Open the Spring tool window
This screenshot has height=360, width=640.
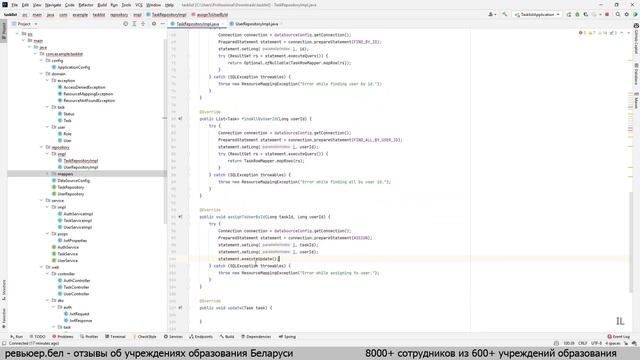pyautogui.click(x=287, y=337)
